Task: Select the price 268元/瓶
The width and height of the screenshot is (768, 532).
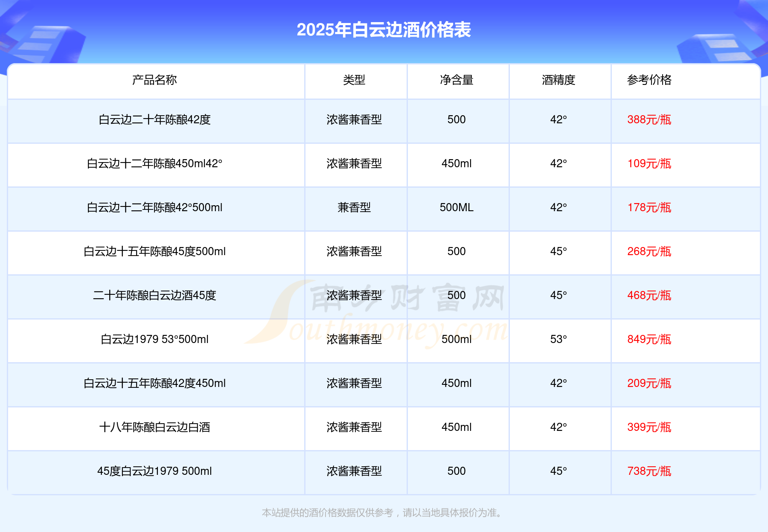Action: (649, 251)
